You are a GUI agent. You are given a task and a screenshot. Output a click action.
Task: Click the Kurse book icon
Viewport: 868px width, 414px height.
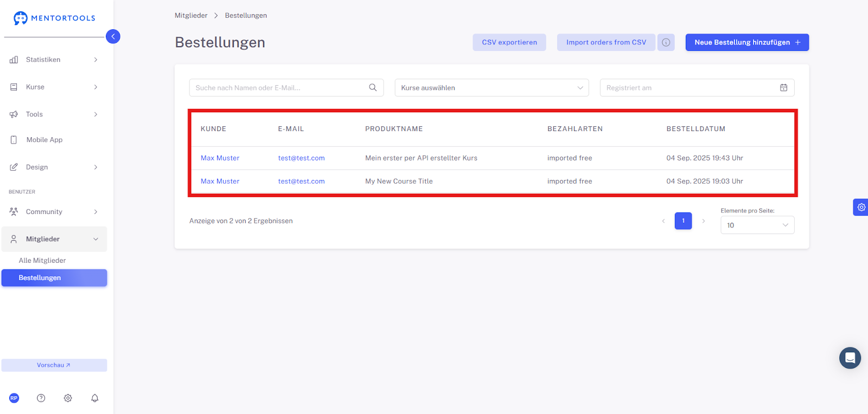coord(14,87)
